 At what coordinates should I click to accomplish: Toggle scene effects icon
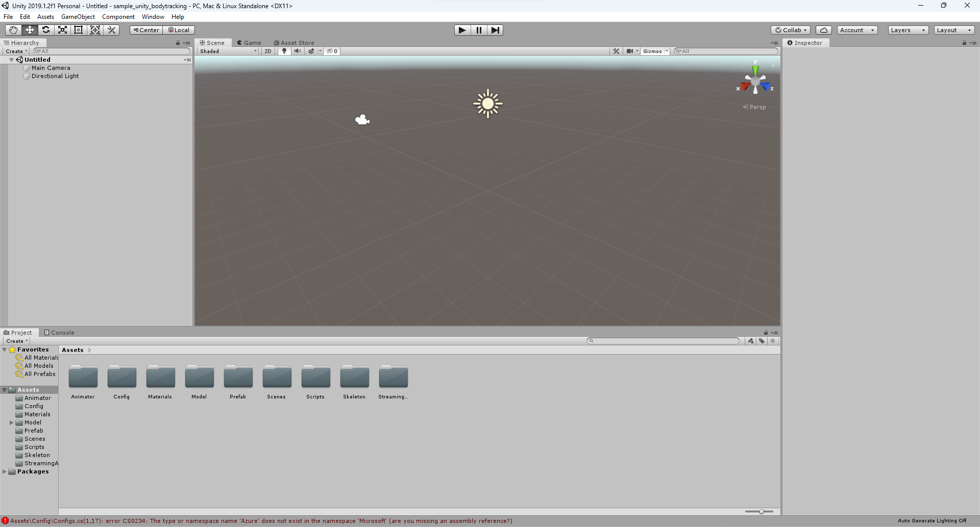coord(311,51)
